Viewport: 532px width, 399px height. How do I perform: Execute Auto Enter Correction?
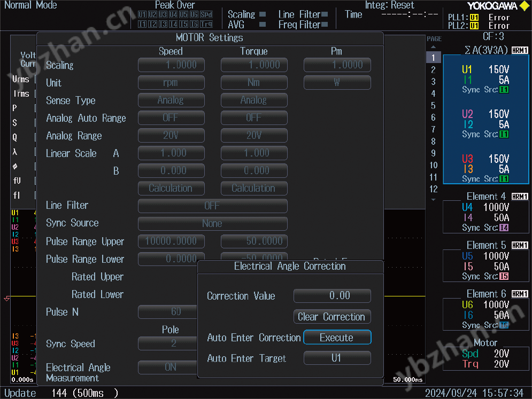tap(337, 338)
